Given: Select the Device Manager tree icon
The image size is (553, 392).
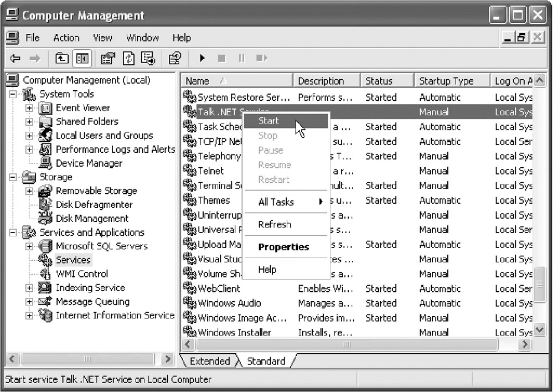Looking at the screenshot, I should 46,163.
